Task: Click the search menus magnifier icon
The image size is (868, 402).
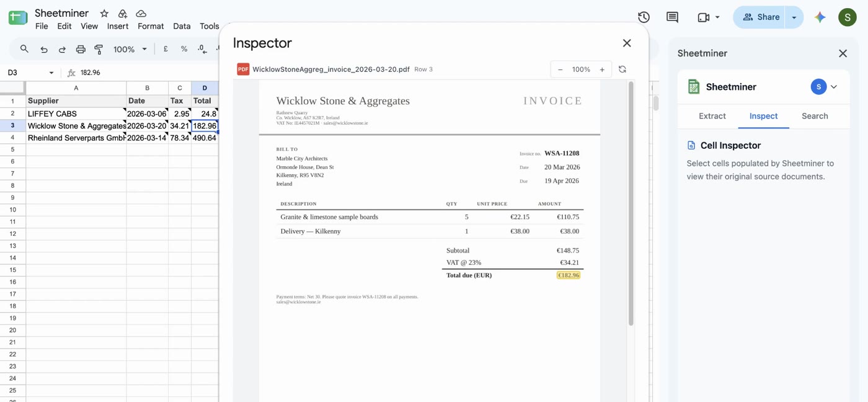Action: coord(24,49)
